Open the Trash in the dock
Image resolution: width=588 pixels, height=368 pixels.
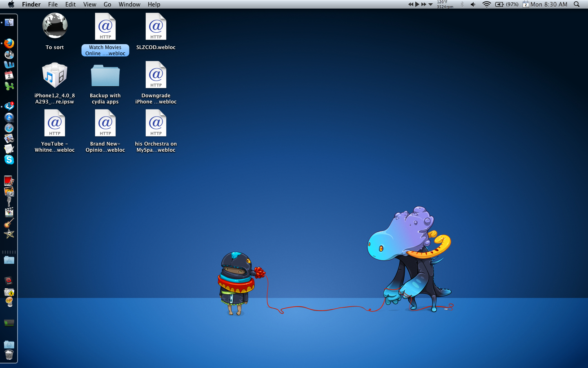tap(9, 355)
